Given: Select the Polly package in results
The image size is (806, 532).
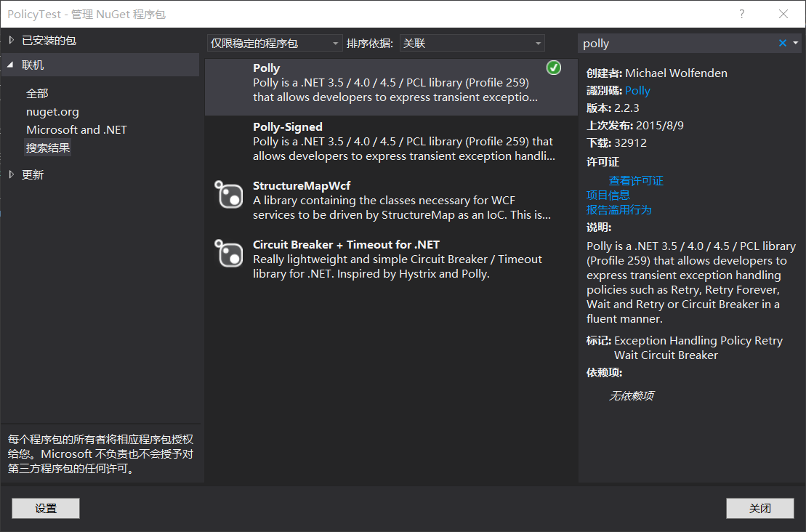Looking at the screenshot, I should pos(391,86).
